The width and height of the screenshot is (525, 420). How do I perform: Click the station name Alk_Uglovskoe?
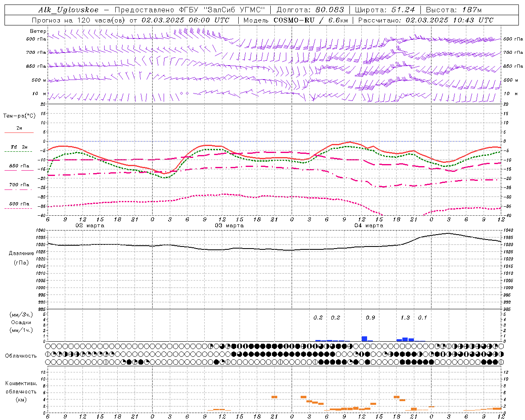click(68, 10)
